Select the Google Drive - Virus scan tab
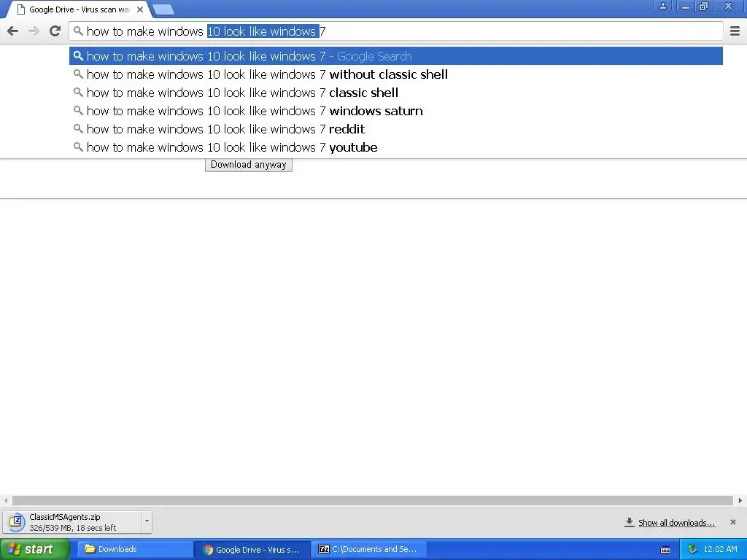Screen dimensions: 747x560 pos(79,9)
